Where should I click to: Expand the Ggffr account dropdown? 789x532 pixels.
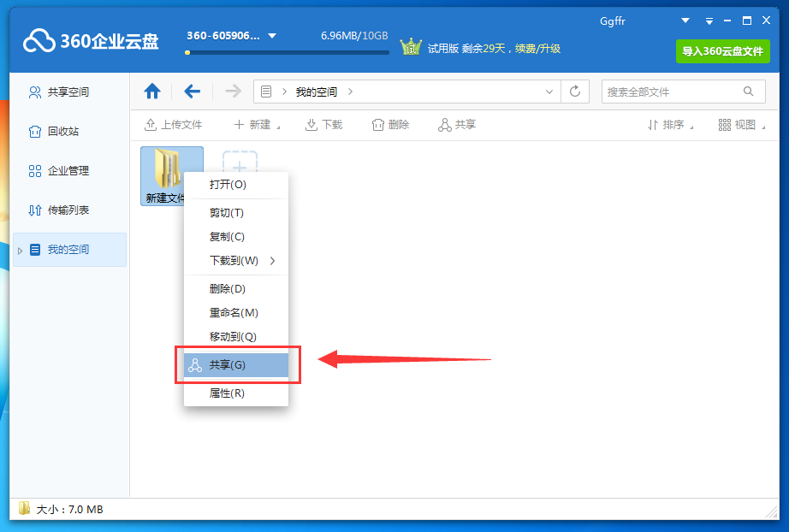pos(684,21)
